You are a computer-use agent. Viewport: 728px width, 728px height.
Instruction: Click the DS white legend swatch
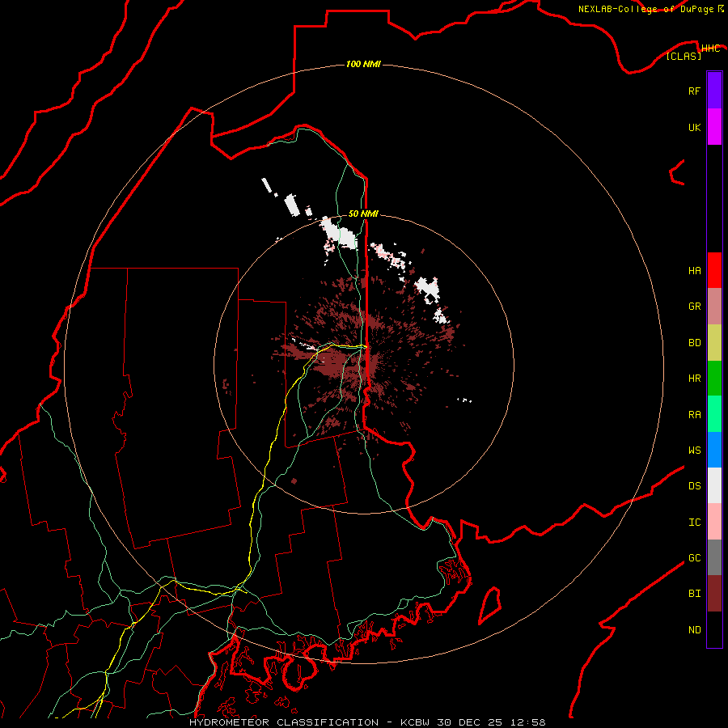(714, 485)
